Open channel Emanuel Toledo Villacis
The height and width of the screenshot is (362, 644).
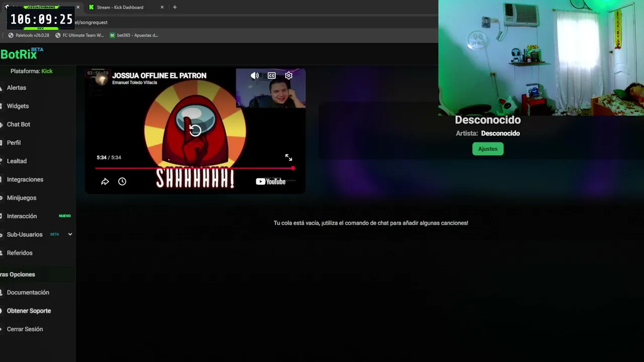[x=134, y=82]
